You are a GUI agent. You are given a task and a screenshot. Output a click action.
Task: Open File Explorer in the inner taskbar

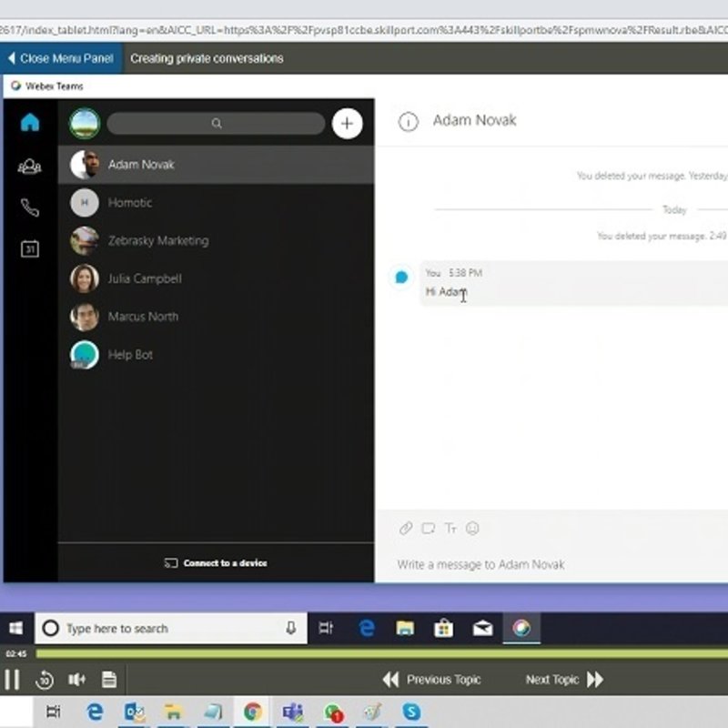point(405,628)
